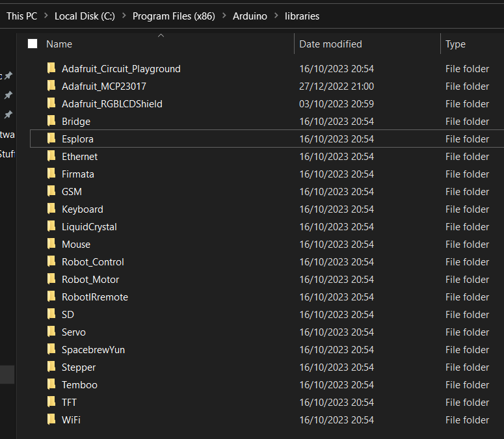
Task: Go to Arduino breadcrumb
Action: [x=250, y=16]
